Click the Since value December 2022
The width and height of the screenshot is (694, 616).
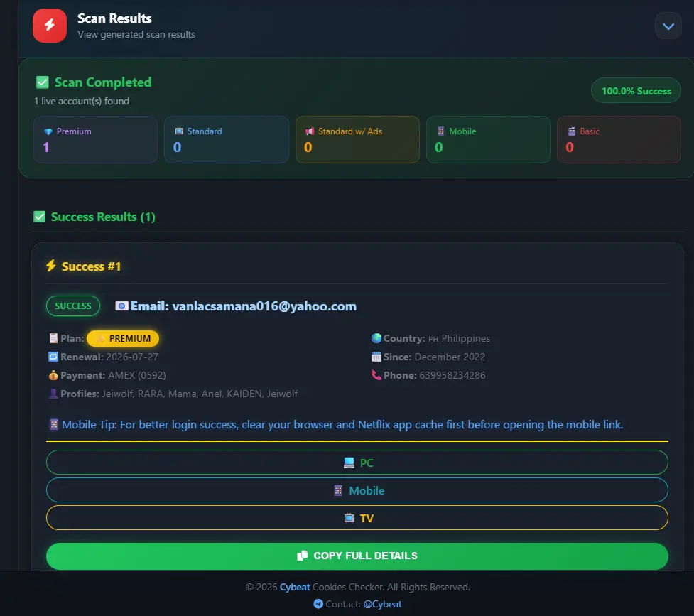[x=450, y=357]
